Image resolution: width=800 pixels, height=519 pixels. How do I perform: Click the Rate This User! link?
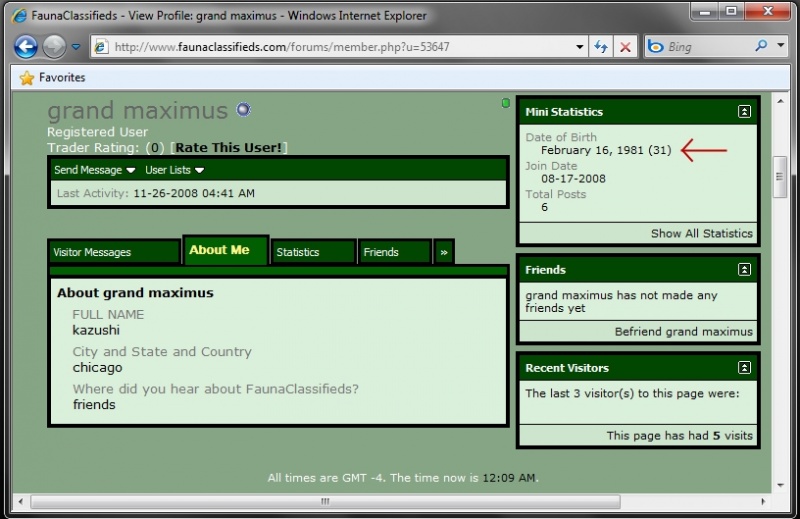pos(229,147)
